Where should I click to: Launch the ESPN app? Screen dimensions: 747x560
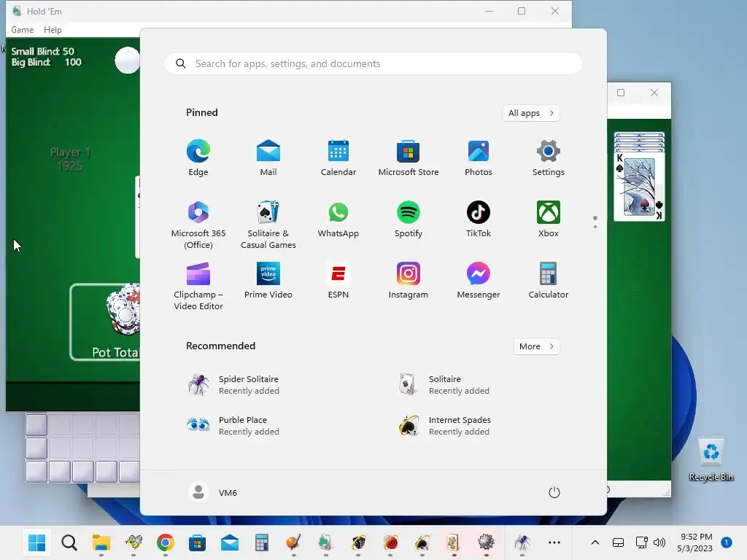[338, 281]
